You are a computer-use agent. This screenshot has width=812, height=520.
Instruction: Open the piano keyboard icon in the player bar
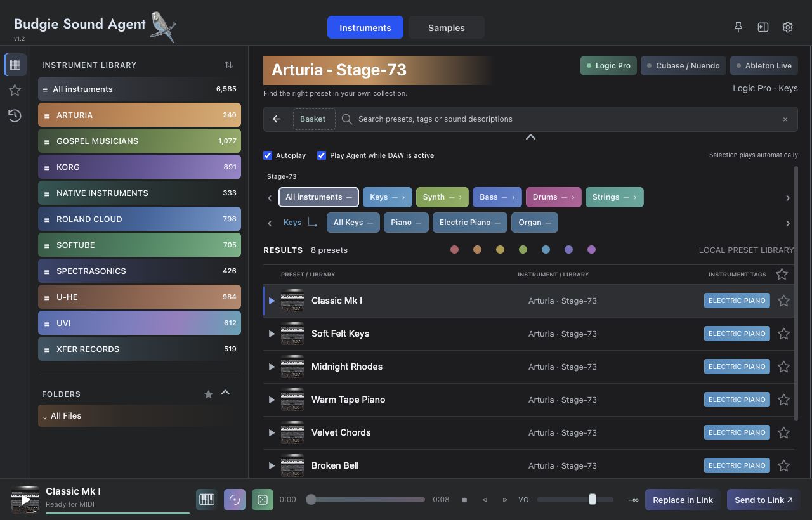206,500
